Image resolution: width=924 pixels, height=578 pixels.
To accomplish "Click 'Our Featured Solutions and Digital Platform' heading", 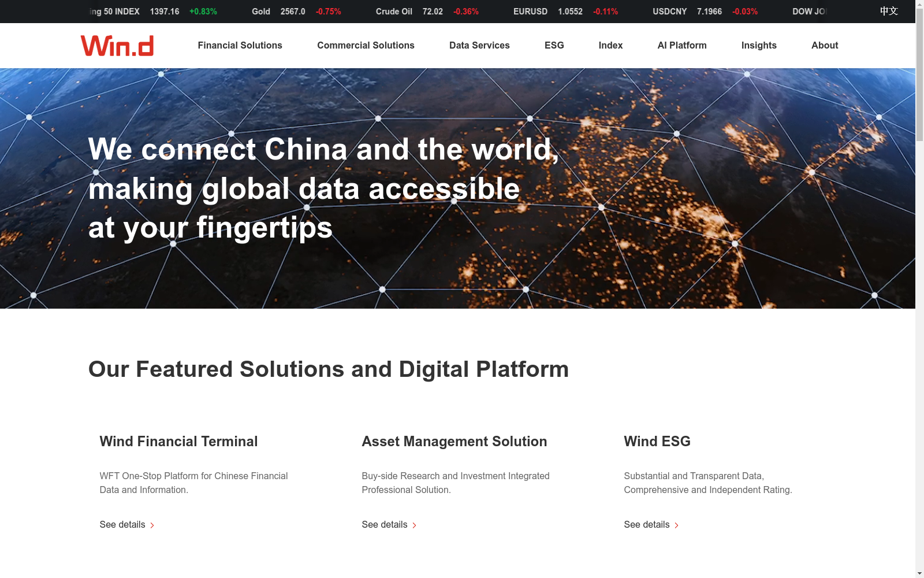I will (329, 369).
